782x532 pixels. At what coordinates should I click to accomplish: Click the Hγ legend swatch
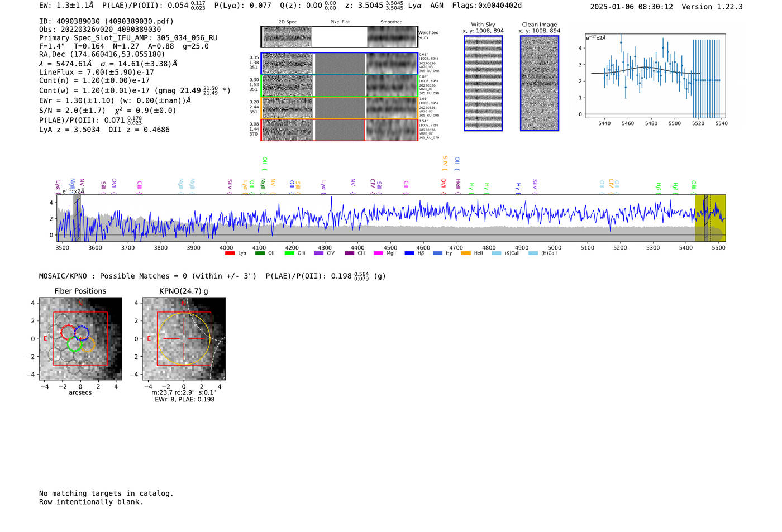pos(437,253)
